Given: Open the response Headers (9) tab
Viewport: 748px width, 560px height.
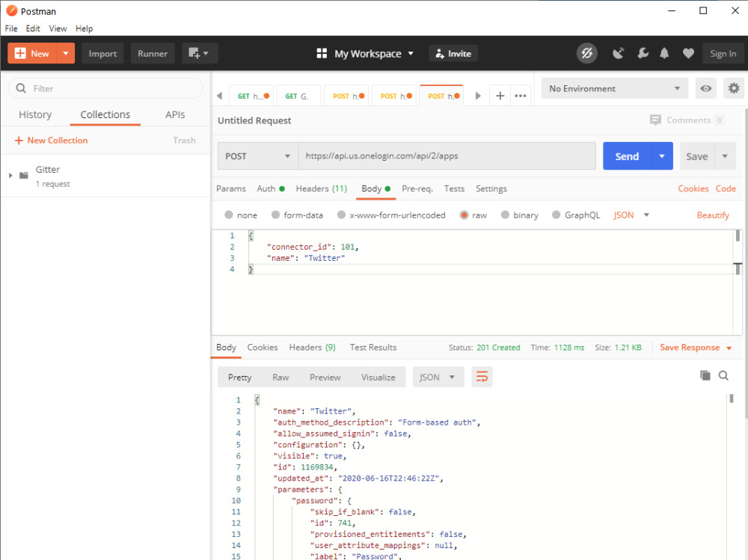Looking at the screenshot, I should coord(313,347).
